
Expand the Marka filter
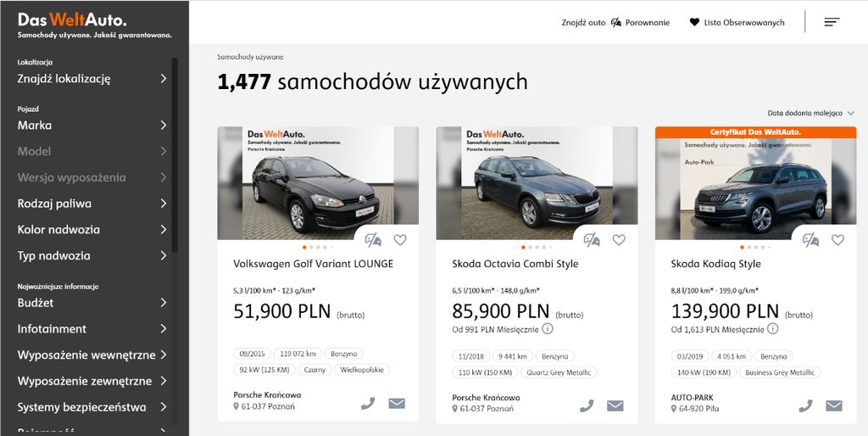tap(92, 126)
